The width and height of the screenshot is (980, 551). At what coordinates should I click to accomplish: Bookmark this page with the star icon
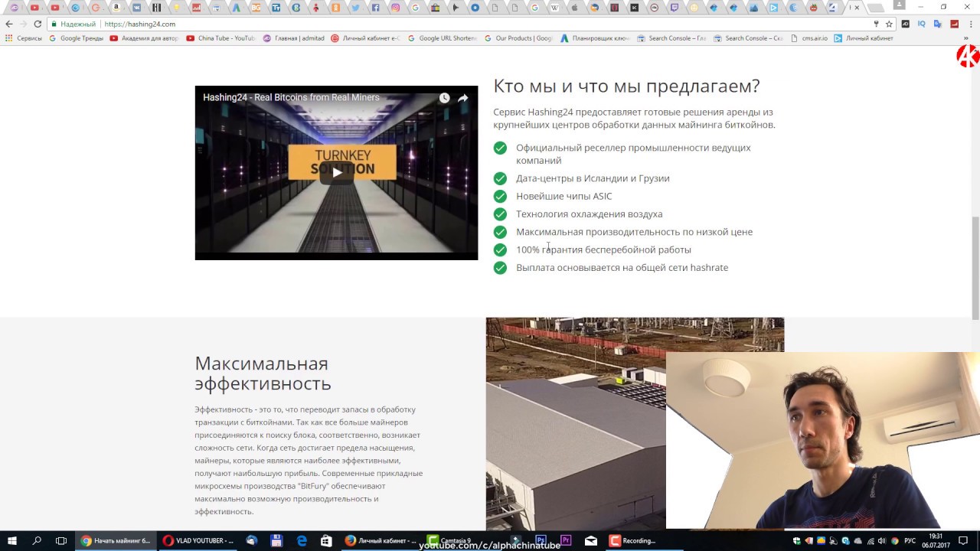(889, 24)
